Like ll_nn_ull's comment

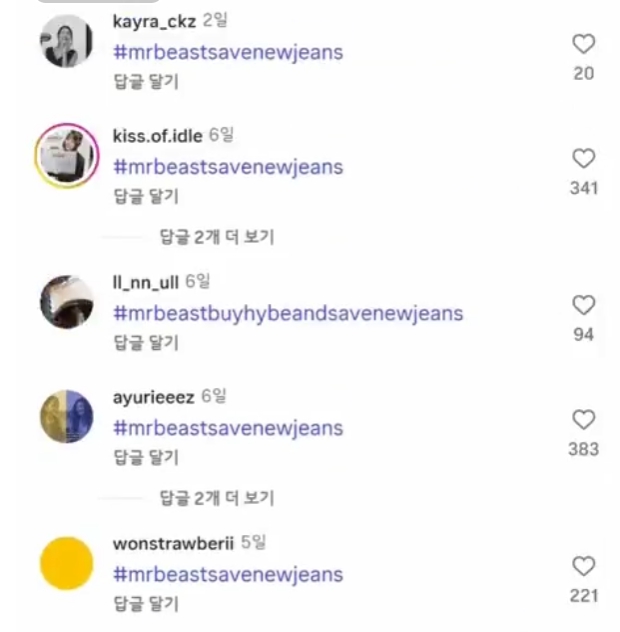583,305
